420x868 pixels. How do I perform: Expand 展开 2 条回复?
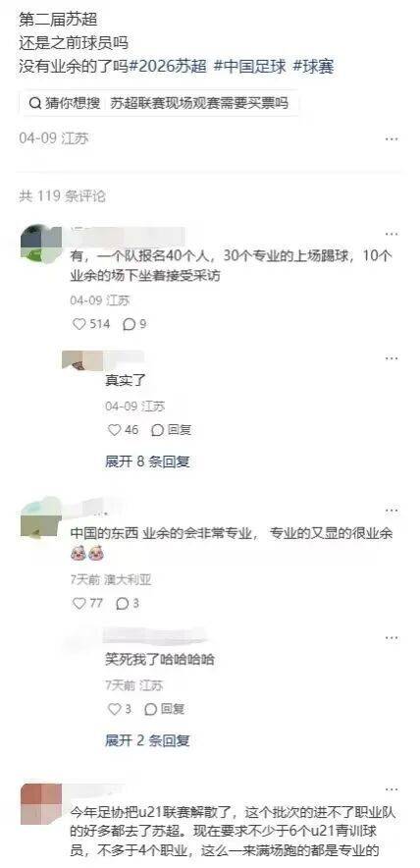(x=148, y=740)
